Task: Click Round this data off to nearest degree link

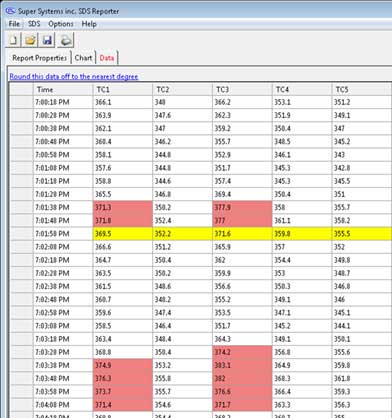Action: tap(74, 77)
